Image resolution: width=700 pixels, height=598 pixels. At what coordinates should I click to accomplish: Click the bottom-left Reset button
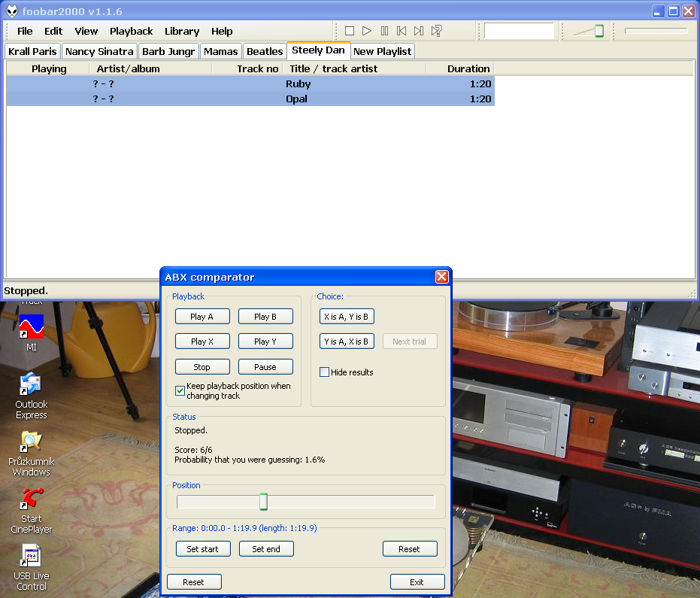[x=194, y=582]
